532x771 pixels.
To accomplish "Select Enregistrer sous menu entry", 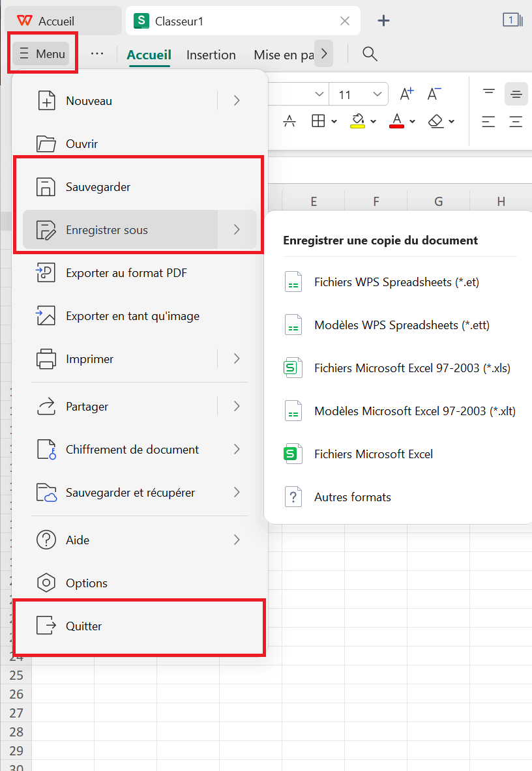I will coord(120,229).
